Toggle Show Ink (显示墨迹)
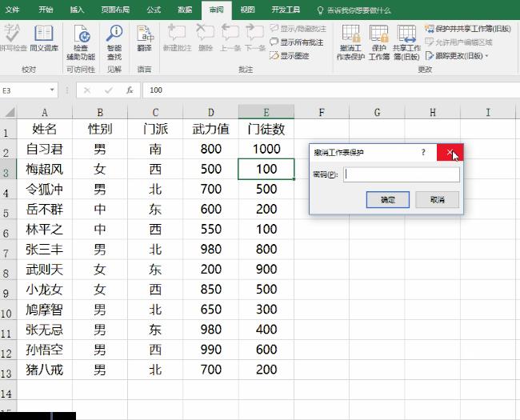 pyautogui.click(x=289, y=55)
